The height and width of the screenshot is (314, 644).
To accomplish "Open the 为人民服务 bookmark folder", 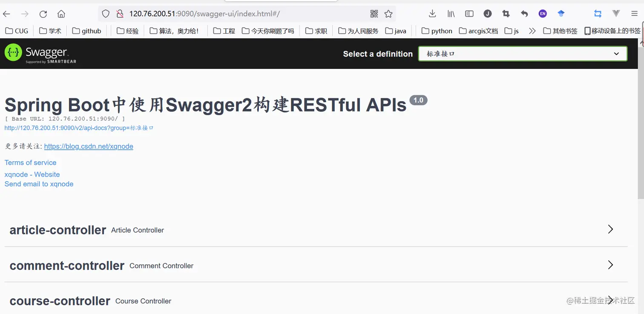I will [x=358, y=31].
